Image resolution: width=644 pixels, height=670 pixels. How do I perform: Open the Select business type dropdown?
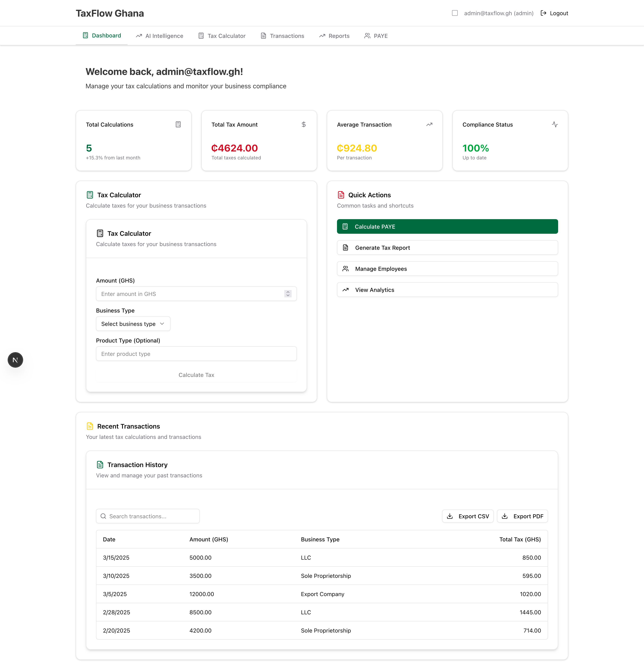coord(133,324)
